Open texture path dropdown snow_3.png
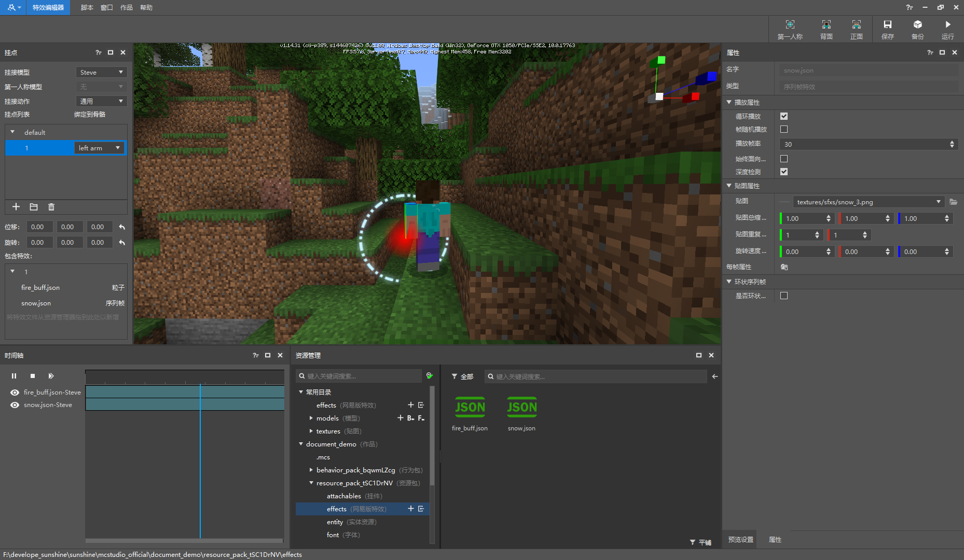The image size is (964, 560). coord(869,202)
